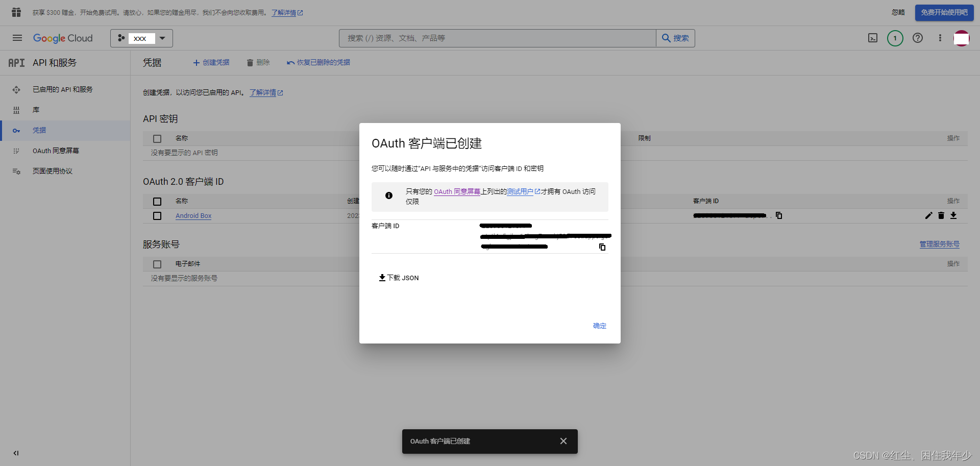Toggle the API 密钥 table header checkbox

pos(157,139)
